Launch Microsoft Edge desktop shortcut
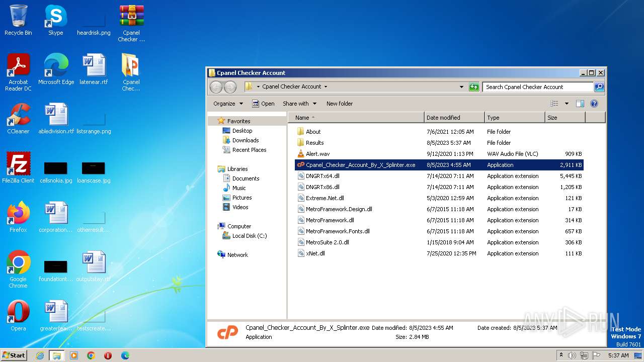 point(56,69)
